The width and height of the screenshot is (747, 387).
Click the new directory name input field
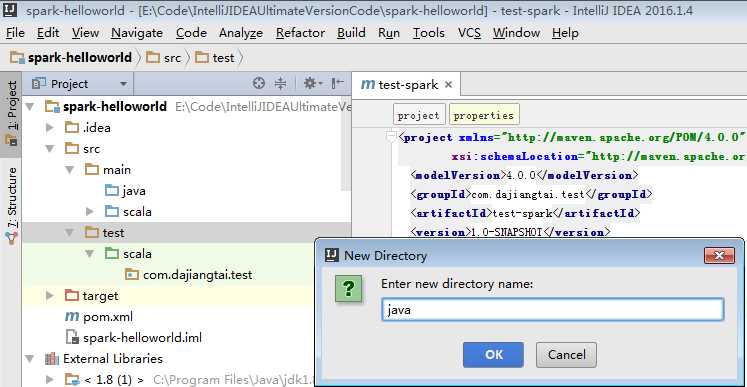553,310
